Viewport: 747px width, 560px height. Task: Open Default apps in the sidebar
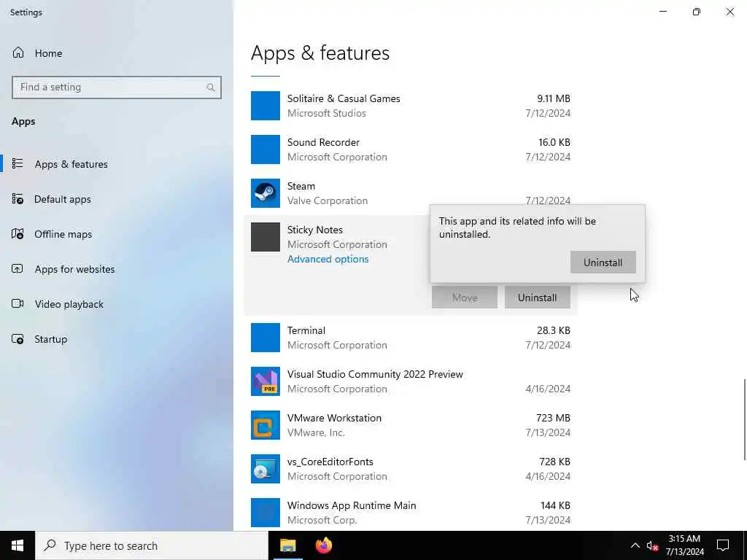pos(63,199)
